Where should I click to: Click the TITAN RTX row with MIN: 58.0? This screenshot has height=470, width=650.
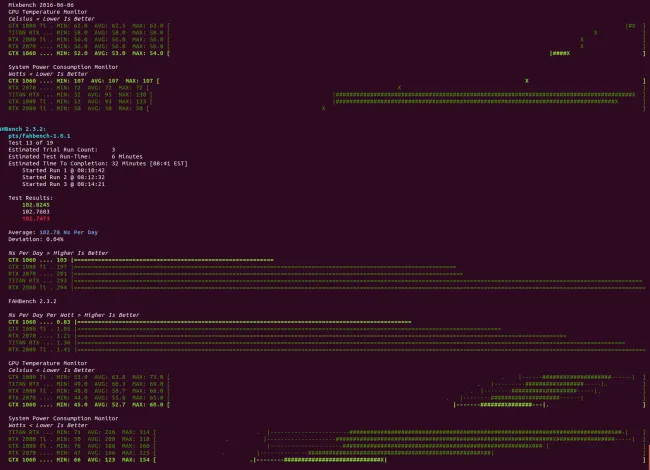click(327, 32)
